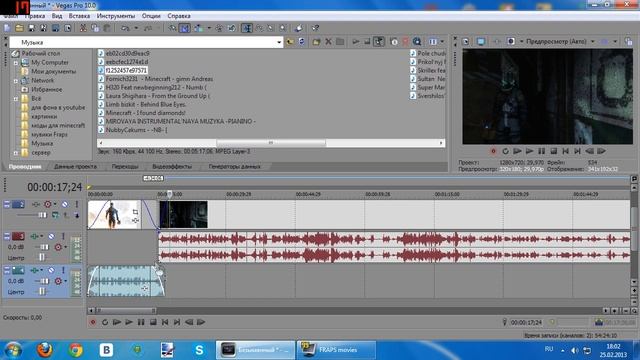Mute video track 2
The image size is (640, 360).
point(65,204)
